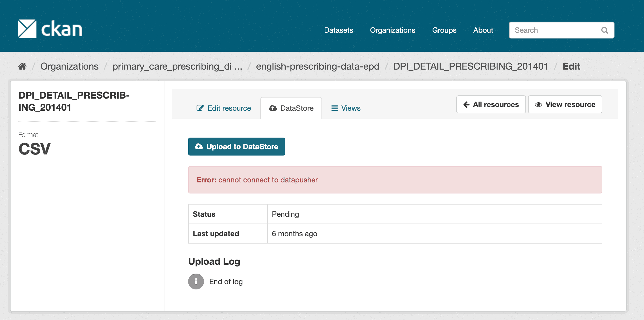Click the pencil icon beside Edit resource
The height and width of the screenshot is (320, 644).
(200, 108)
